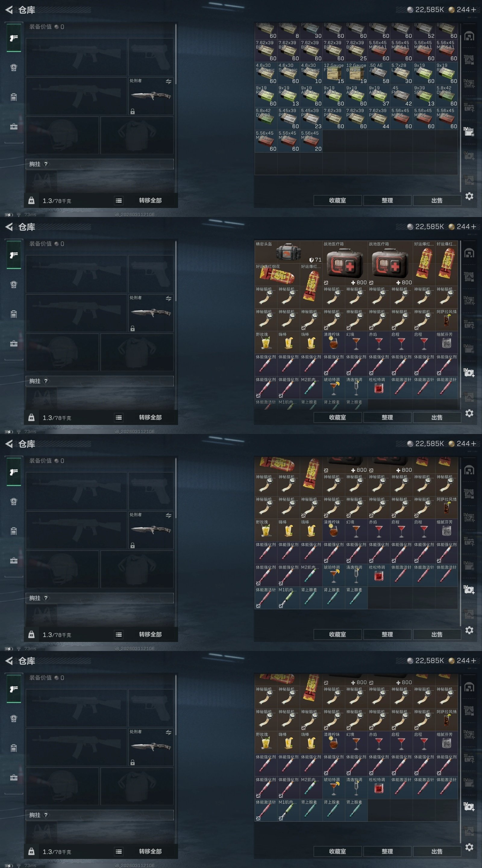The height and width of the screenshot is (868, 482).
Task: Choose the .45 FMJ ammo stack
Action: 402,96
